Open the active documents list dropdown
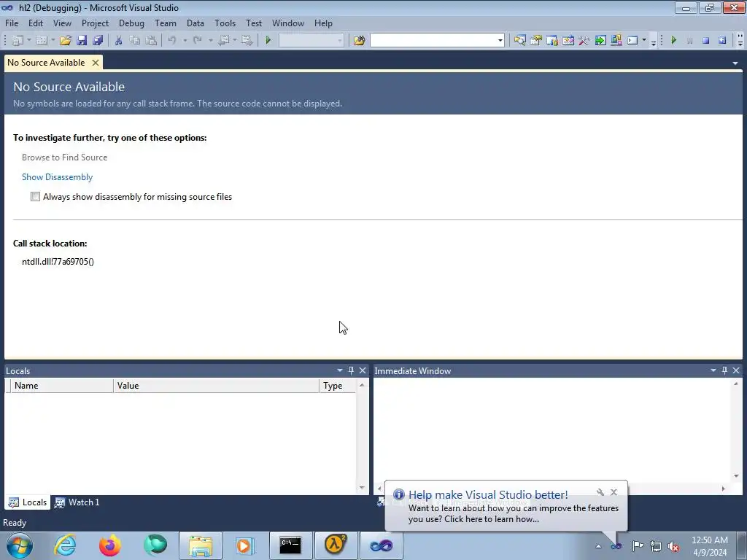This screenshot has height=560, width=747. pyautogui.click(x=735, y=63)
